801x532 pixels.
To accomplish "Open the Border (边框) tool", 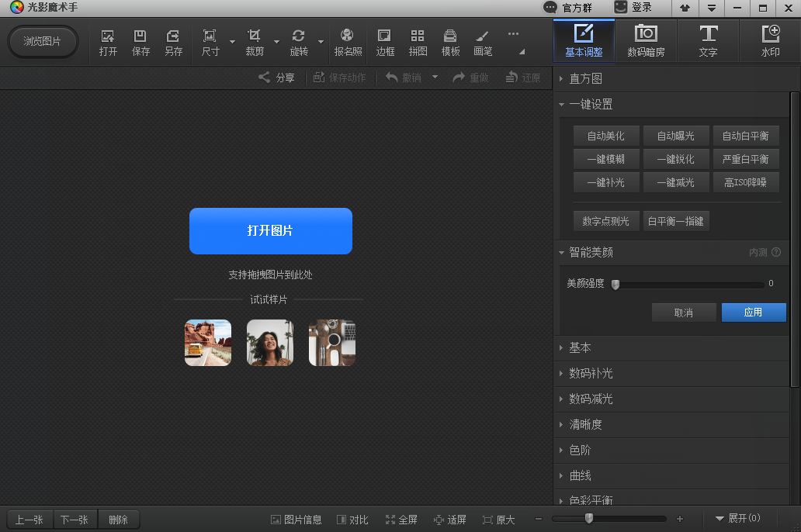I will click(x=385, y=42).
